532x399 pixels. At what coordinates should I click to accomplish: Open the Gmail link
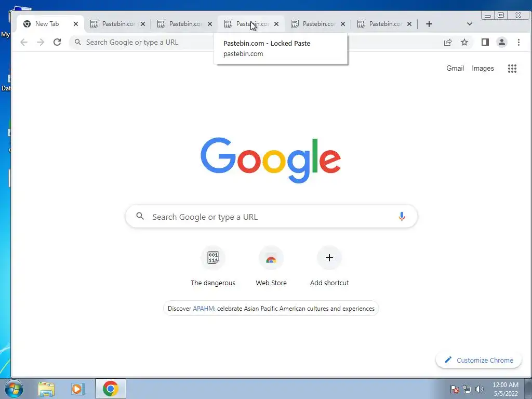[x=455, y=68]
